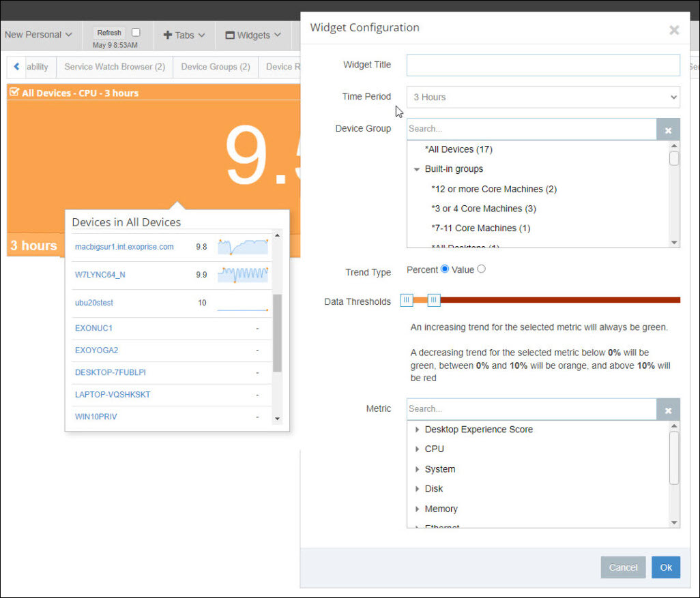
Task: Close the Widget Configuration dialog with X
Action: (x=674, y=30)
